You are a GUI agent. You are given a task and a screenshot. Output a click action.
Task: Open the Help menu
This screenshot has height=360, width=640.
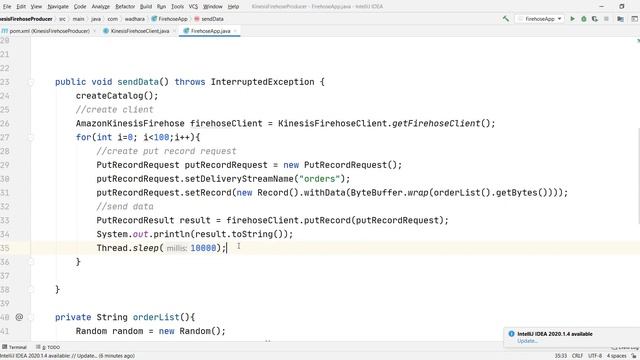point(233,7)
